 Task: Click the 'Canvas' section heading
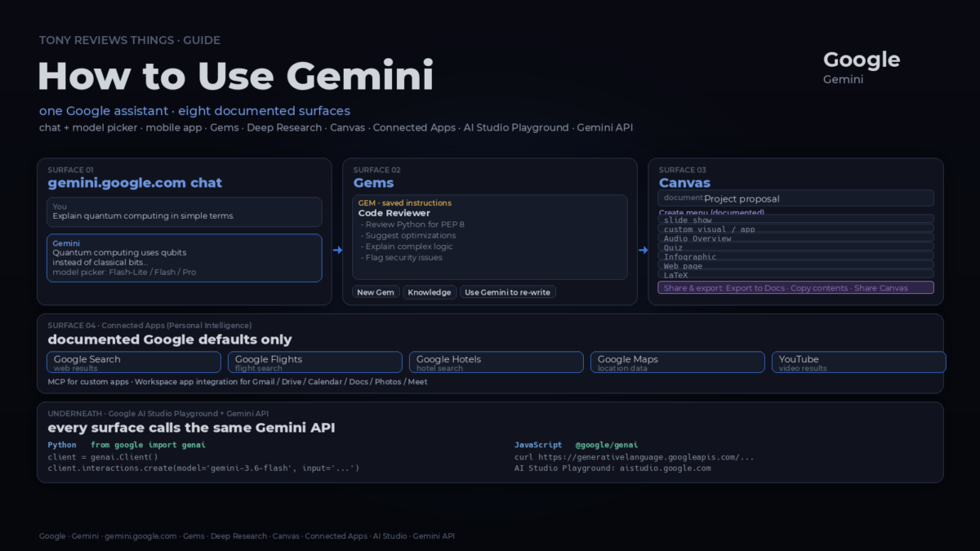click(684, 183)
